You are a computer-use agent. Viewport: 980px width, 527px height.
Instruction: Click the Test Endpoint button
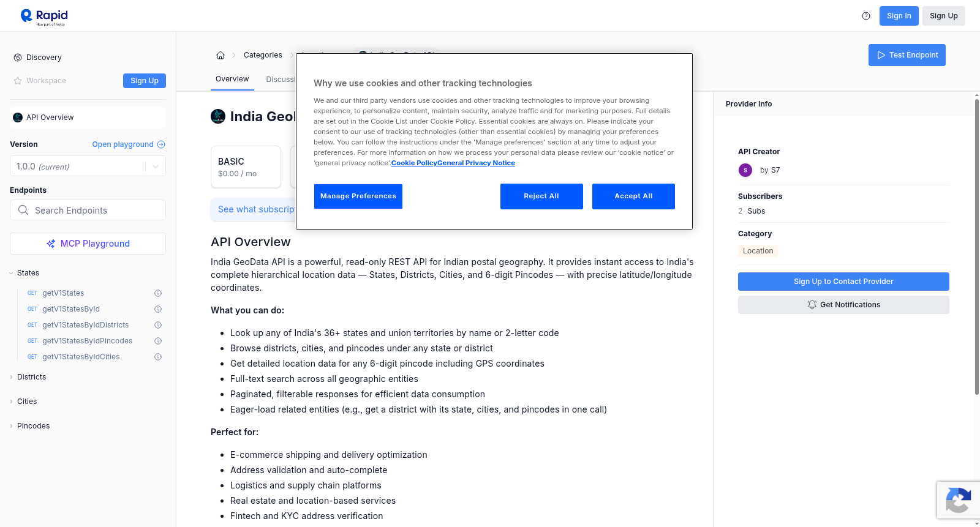click(907, 55)
